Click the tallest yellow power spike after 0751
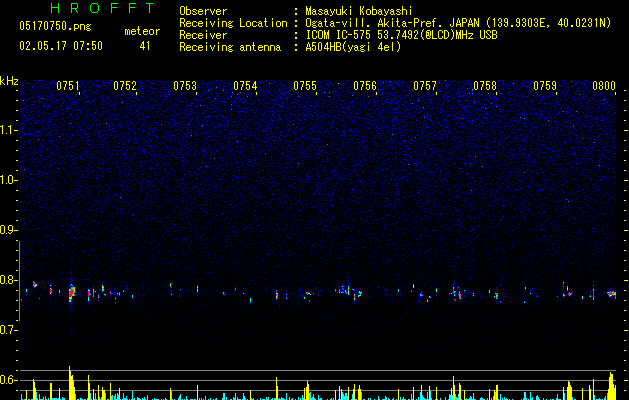 point(71,383)
